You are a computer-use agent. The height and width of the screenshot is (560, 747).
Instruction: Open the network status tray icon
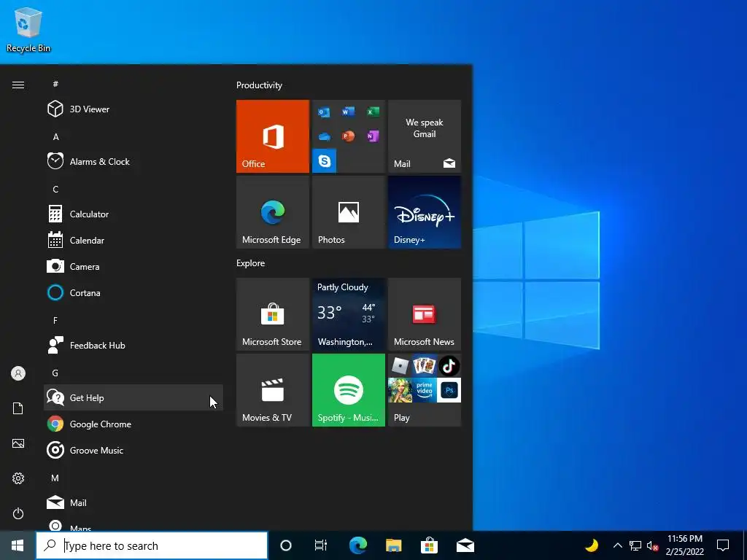(x=635, y=545)
